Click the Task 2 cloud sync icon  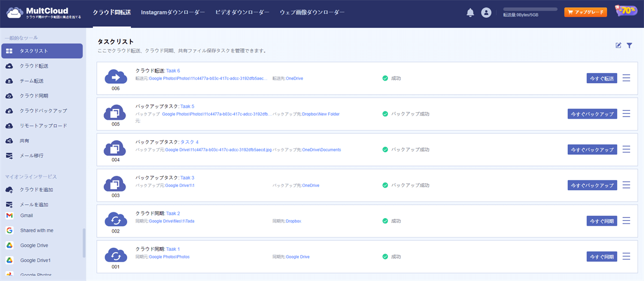[x=115, y=219]
